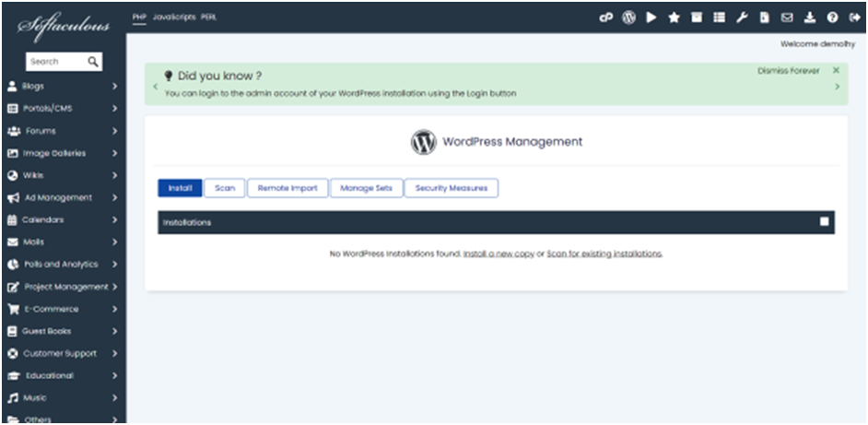
Task: Open the help question mark icon
Action: pyautogui.click(x=831, y=18)
